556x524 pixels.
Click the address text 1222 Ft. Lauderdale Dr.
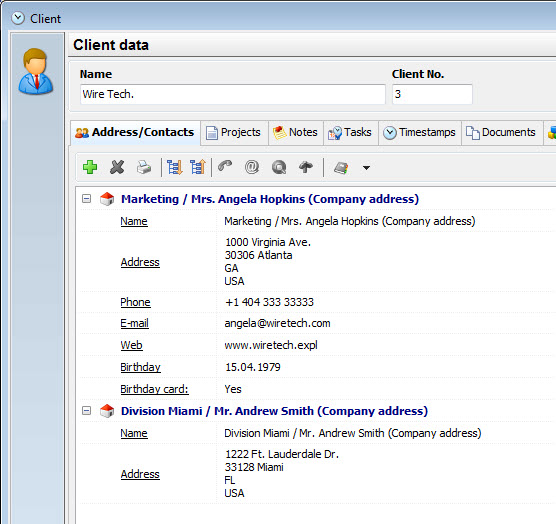pyautogui.click(x=282, y=454)
